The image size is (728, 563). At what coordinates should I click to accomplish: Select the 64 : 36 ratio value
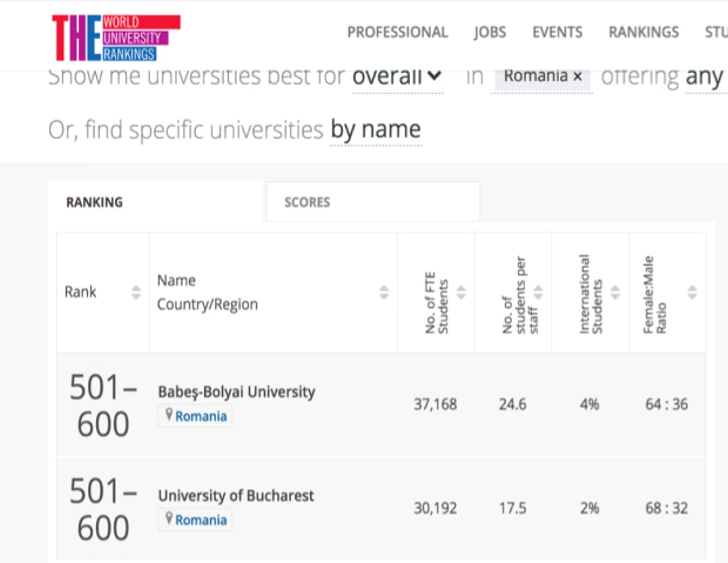click(666, 404)
